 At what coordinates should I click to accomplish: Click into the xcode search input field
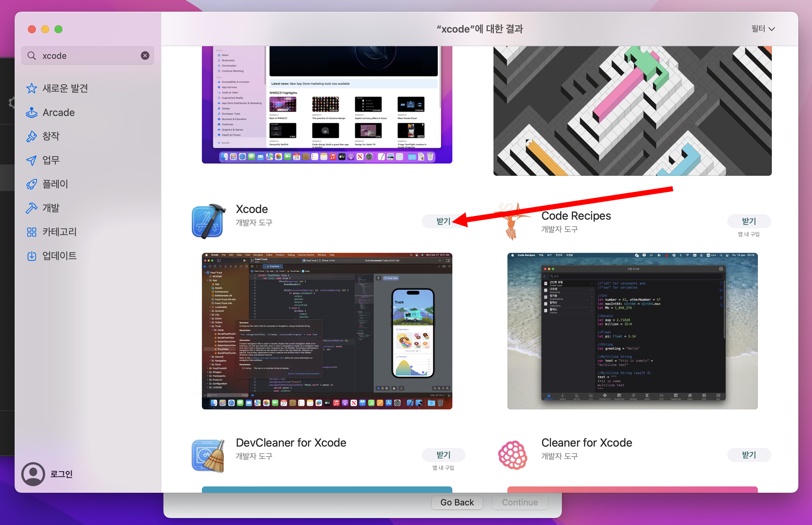click(89, 55)
